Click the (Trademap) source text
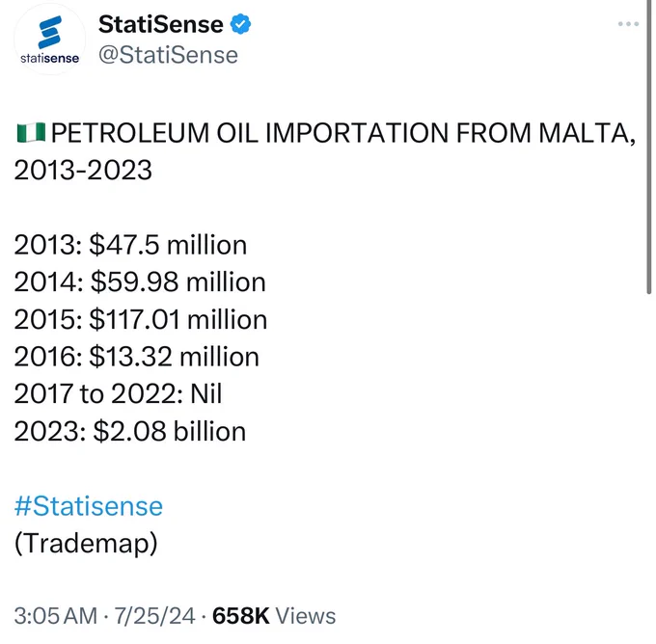Viewport: 656px width, 644px height. [x=86, y=543]
